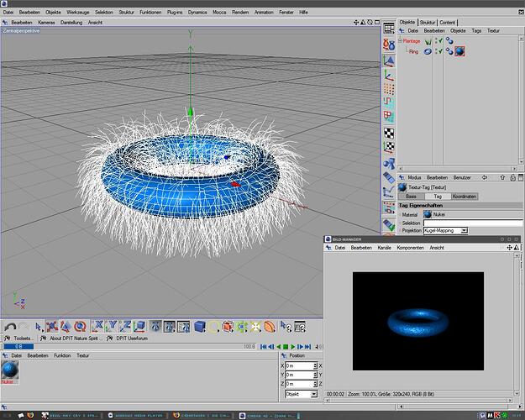This screenshot has height=420, width=525.
Task: Select the checkerboard texture tool
Action: point(389,133)
